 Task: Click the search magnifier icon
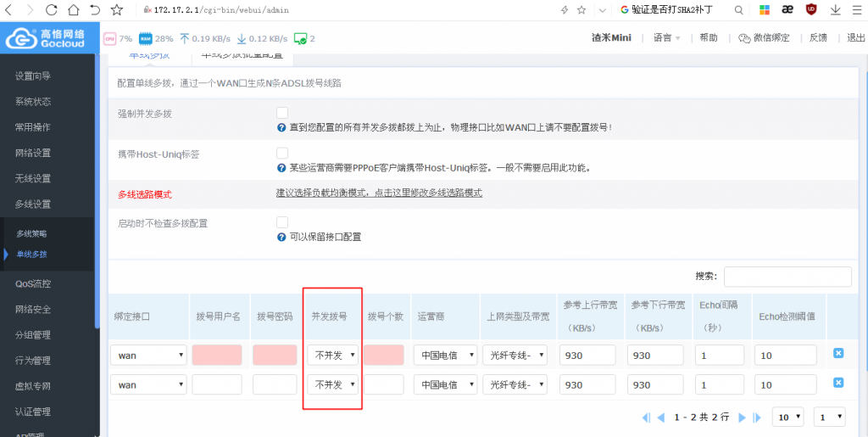(x=738, y=10)
